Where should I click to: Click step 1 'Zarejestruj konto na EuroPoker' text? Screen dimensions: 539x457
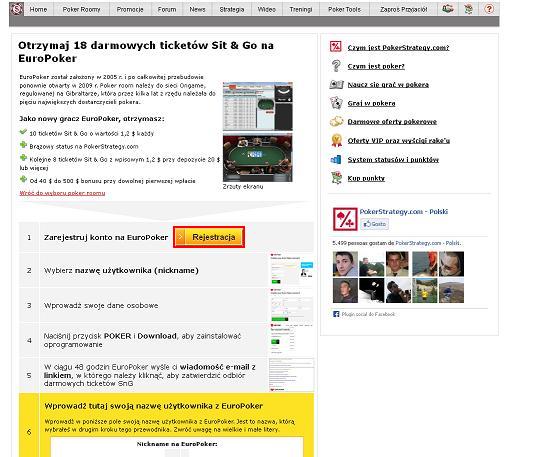[x=106, y=237]
